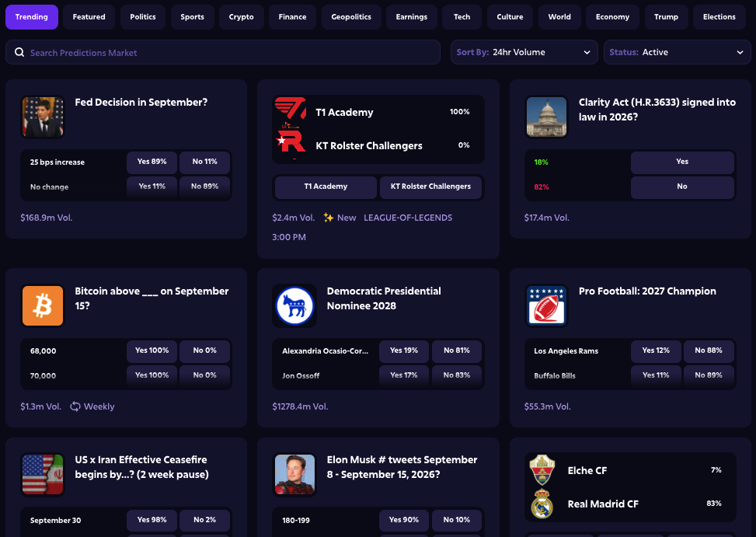Choose No 89% for No change

[x=205, y=187]
